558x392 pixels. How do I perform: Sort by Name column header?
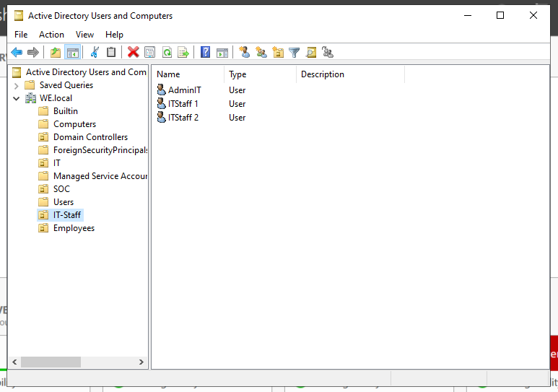click(188, 74)
